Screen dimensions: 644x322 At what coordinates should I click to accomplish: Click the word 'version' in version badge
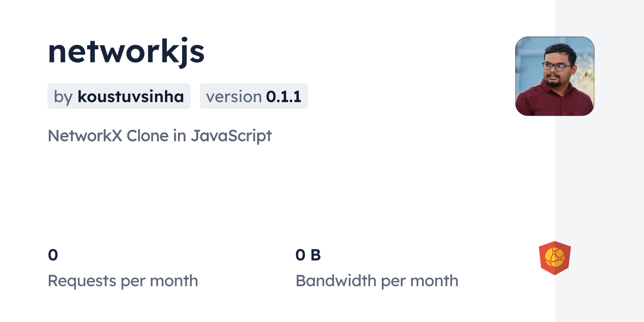coord(233,97)
